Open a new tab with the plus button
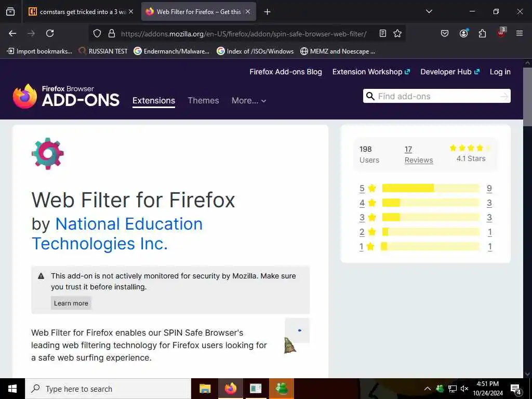This screenshot has width=532, height=399. 268,12
